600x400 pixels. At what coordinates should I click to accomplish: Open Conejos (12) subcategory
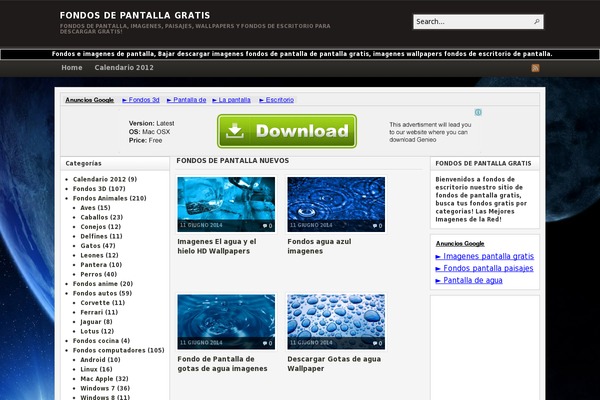(x=101, y=227)
